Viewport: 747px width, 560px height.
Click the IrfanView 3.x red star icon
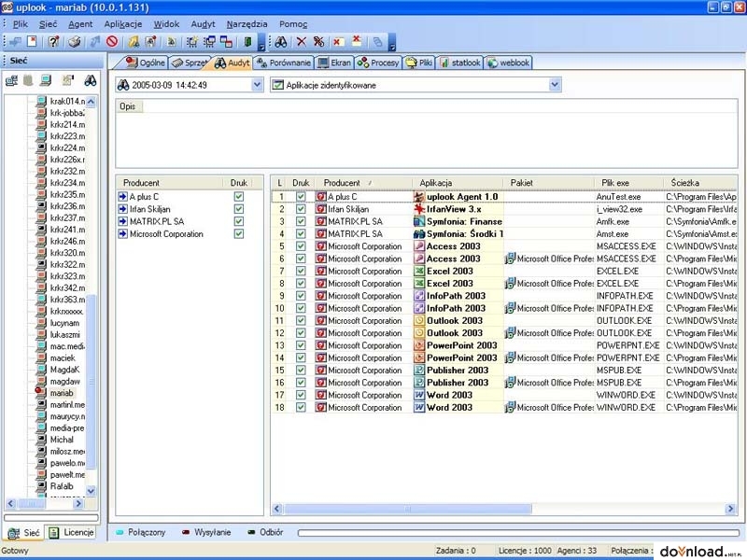418,209
